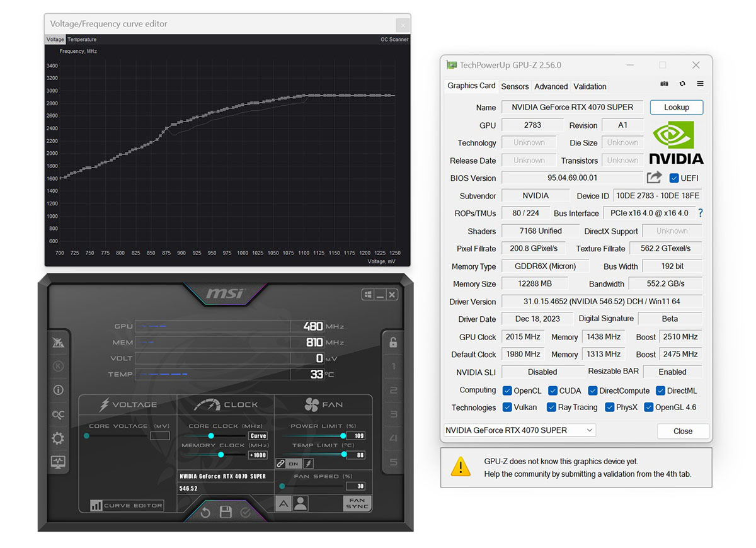Click the Windows startup icon in Afterburner
This screenshot has width=756, height=548.
[368, 295]
